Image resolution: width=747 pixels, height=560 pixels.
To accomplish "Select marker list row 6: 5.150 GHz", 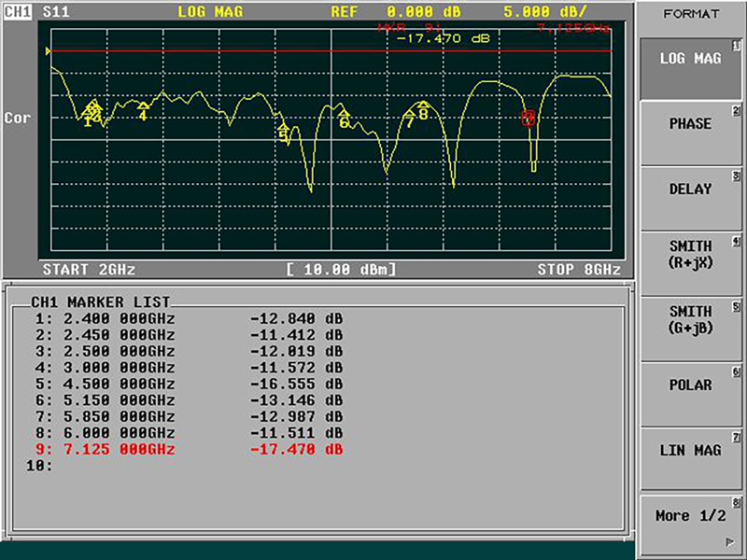I will pyautogui.click(x=189, y=400).
